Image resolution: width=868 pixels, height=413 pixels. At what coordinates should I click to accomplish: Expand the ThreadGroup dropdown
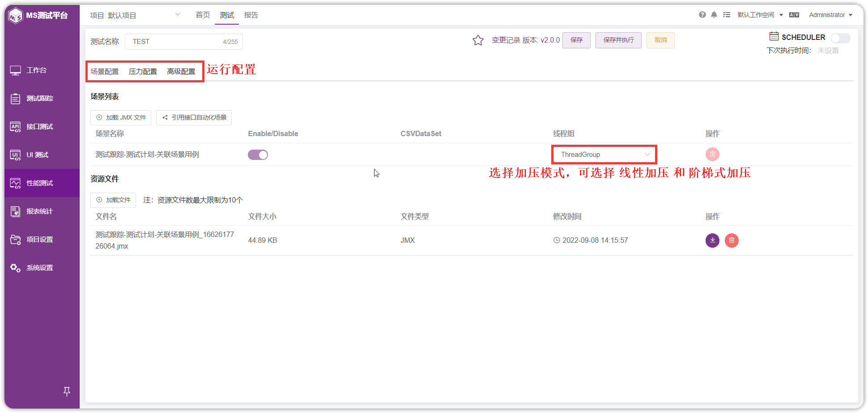click(604, 155)
